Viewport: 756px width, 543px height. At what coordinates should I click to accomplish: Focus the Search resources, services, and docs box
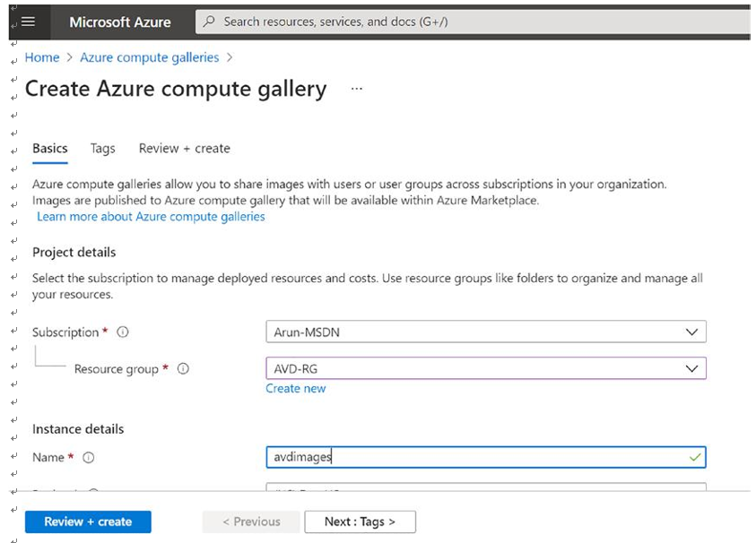[x=473, y=22]
